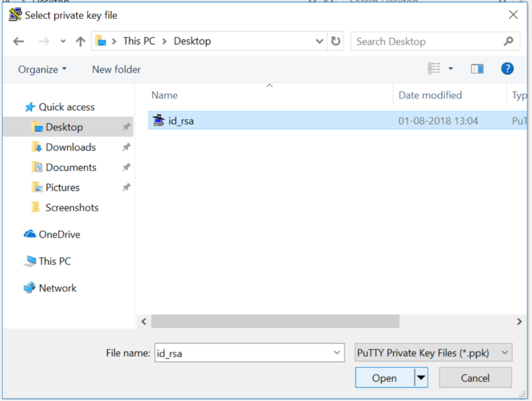The width and height of the screenshot is (532, 401).
Task: Toggle the preview pane icon
Action: point(477,69)
